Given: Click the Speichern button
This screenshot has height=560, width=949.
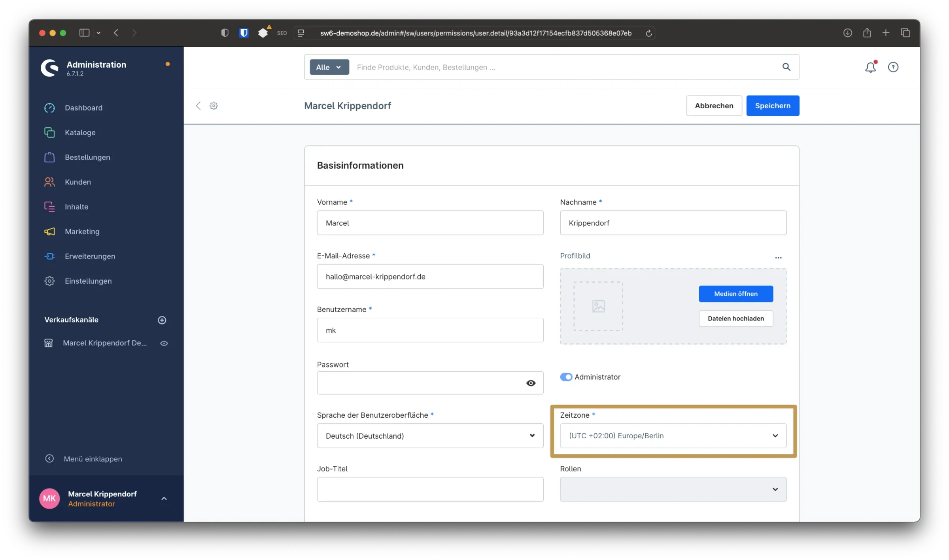Looking at the screenshot, I should click(773, 106).
